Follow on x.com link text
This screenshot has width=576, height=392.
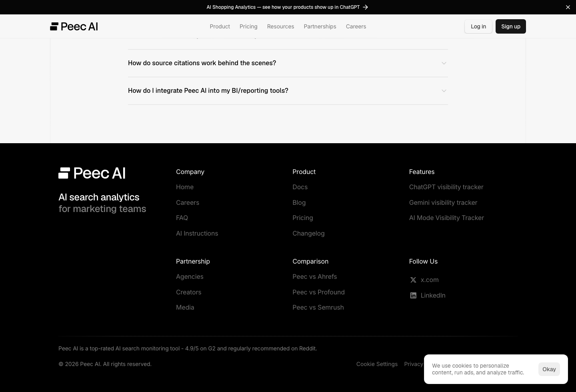(x=430, y=280)
